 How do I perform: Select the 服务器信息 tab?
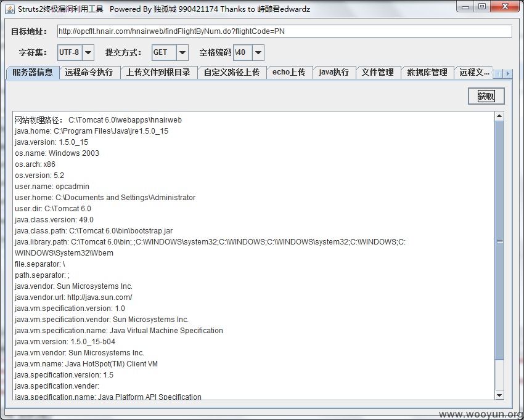pyautogui.click(x=33, y=72)
